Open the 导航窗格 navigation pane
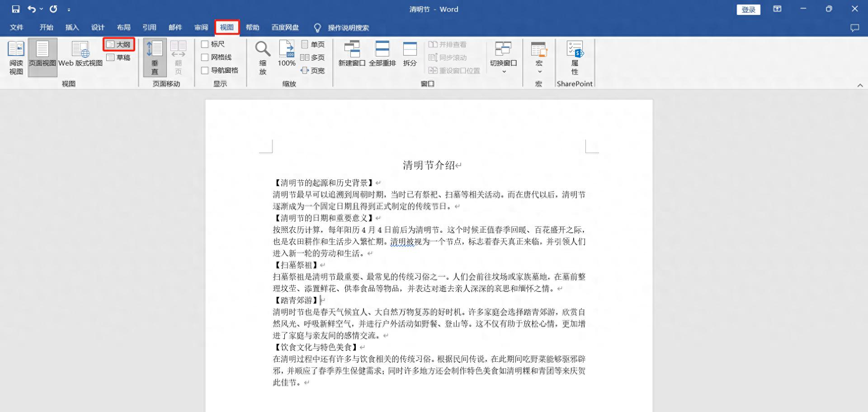868x412 pixels. click(204, 70)
